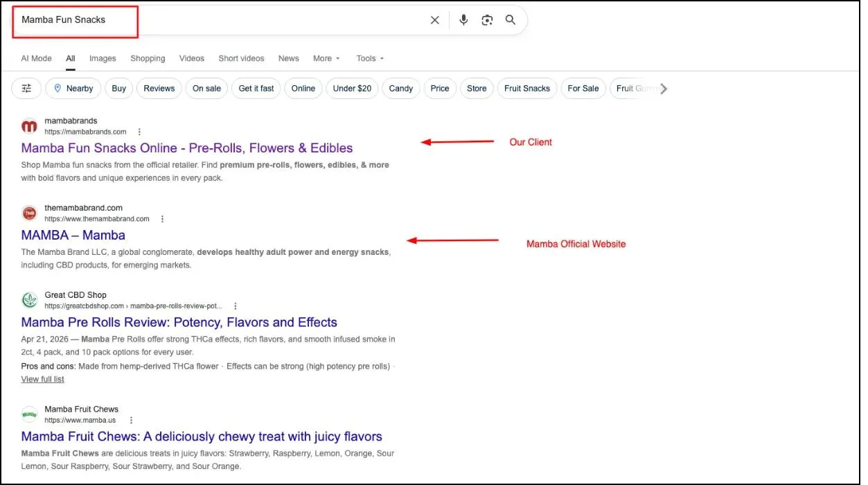
Task: Click the greatcbdshop.com breadcrumb URL text
Action: [x=134, y=306]
